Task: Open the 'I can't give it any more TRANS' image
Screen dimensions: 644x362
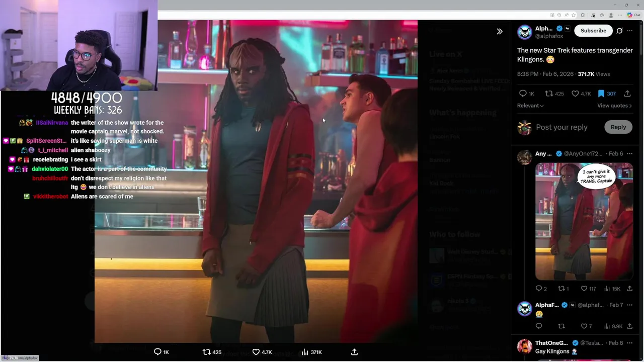Action: click(x=584, y=221)
